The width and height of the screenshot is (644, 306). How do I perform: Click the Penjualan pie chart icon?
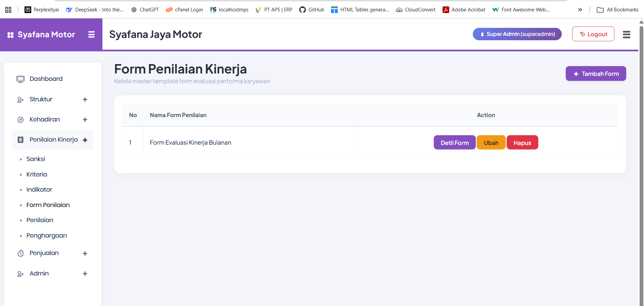point(20,253)
